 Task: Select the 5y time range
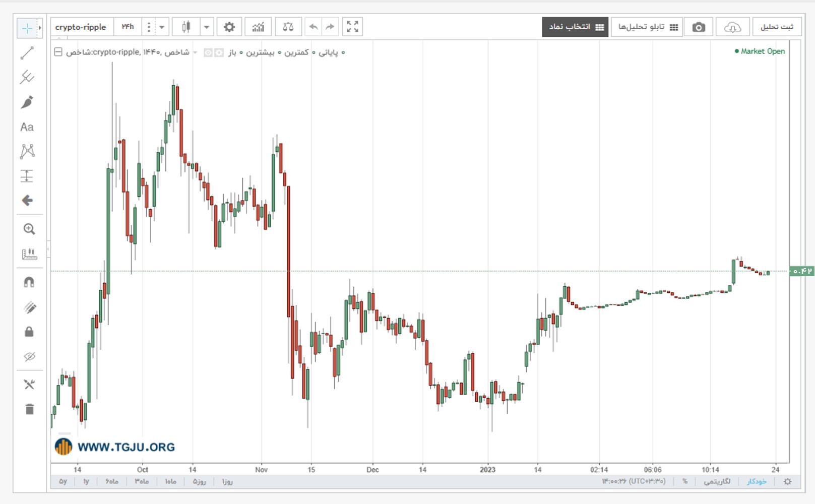pos(63,481)
